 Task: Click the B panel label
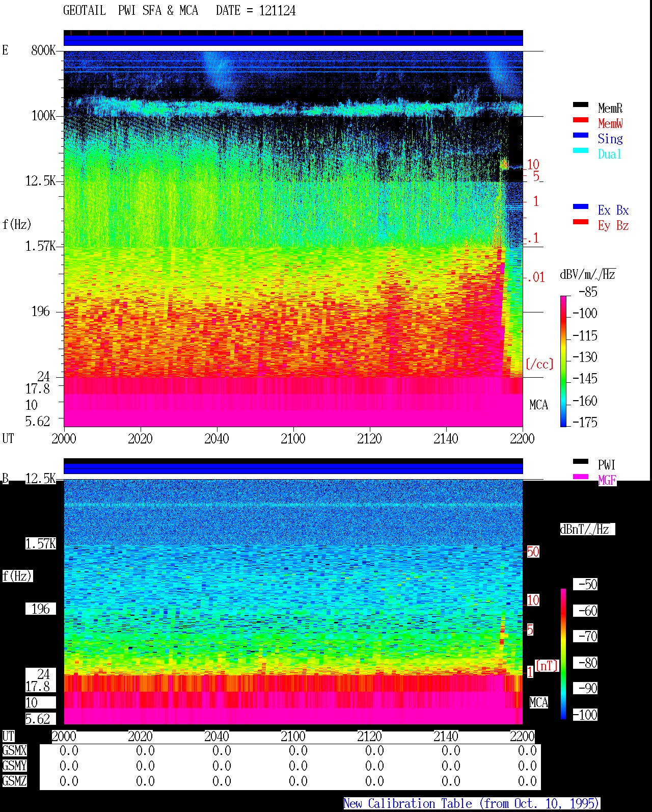pos(6,479)
